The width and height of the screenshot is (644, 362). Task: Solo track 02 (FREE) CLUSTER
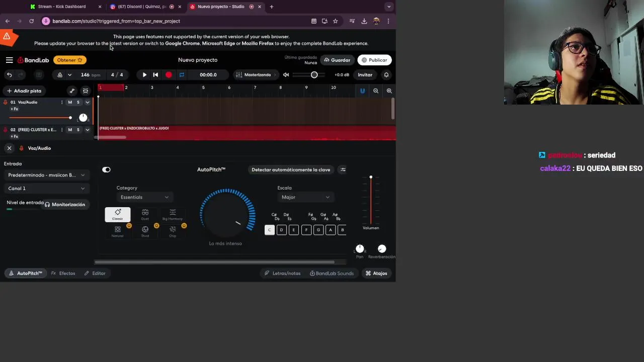pyautogui.click(x=78, y=130)
